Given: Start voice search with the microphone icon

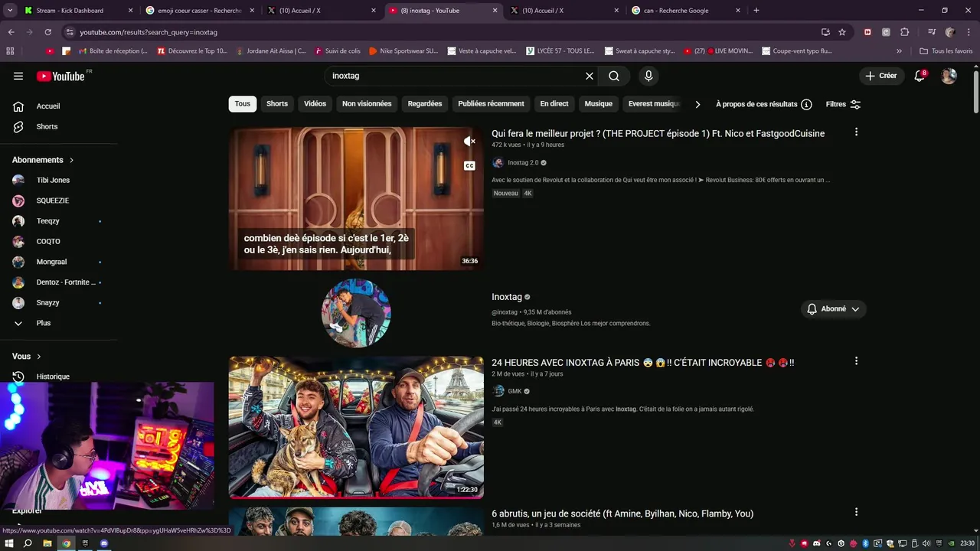Looking at the screenshot, I should pyautogui.click(x=648, y=76).
